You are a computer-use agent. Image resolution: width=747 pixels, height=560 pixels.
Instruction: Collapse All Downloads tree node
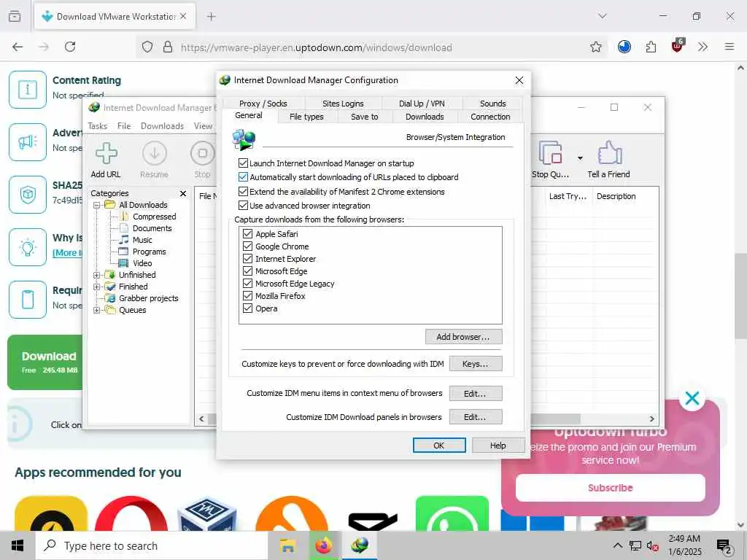pyautogui.click(x=97, y=205)
